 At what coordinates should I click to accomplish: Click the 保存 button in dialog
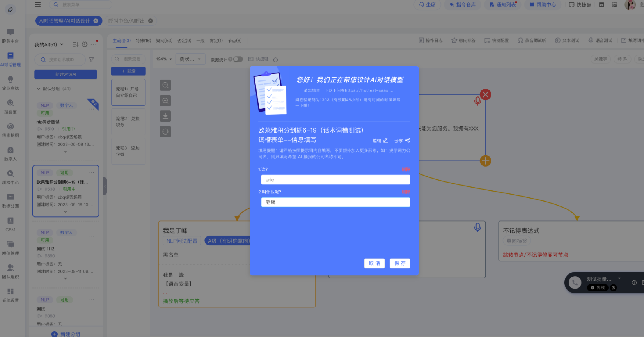[x=400, y=263]
